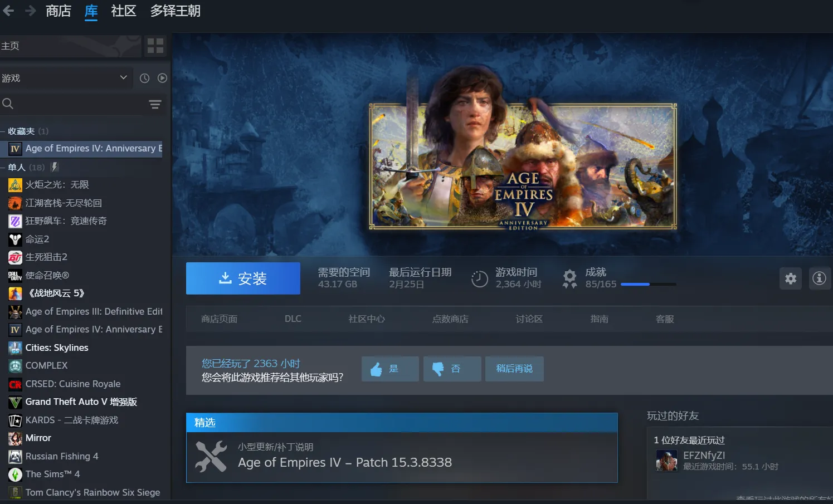Open game settings gear icon
833x504 pixels.
[x=790, y=278]
